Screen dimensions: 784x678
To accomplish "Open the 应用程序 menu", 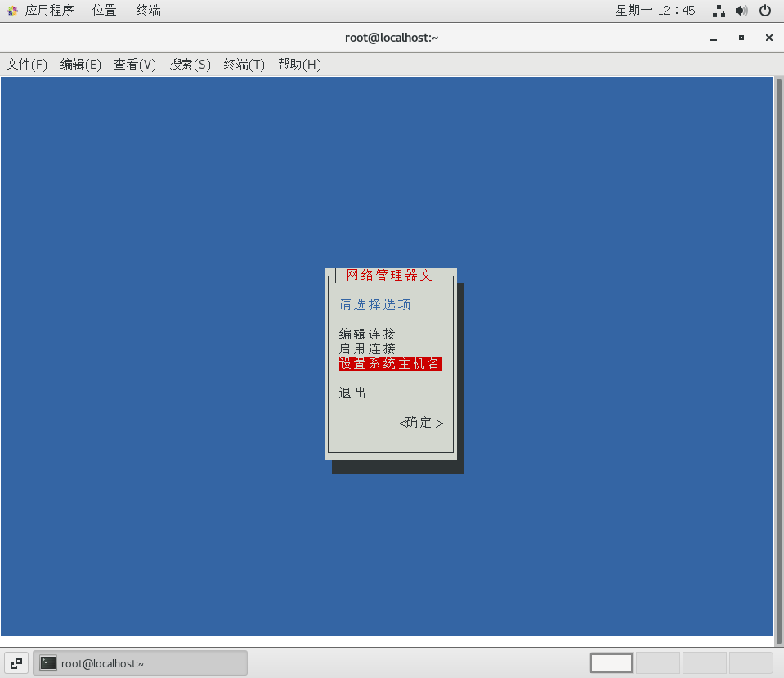I will tap(49, 11).
